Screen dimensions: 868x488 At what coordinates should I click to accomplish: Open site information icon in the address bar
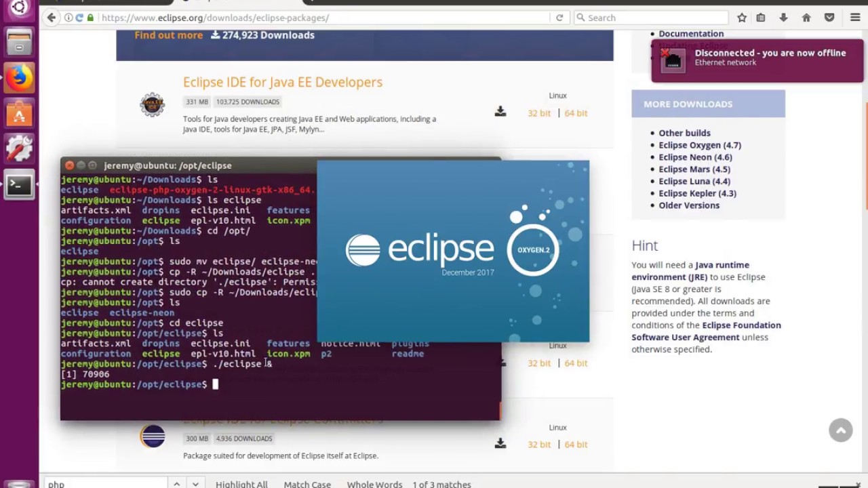click(68, 18)
